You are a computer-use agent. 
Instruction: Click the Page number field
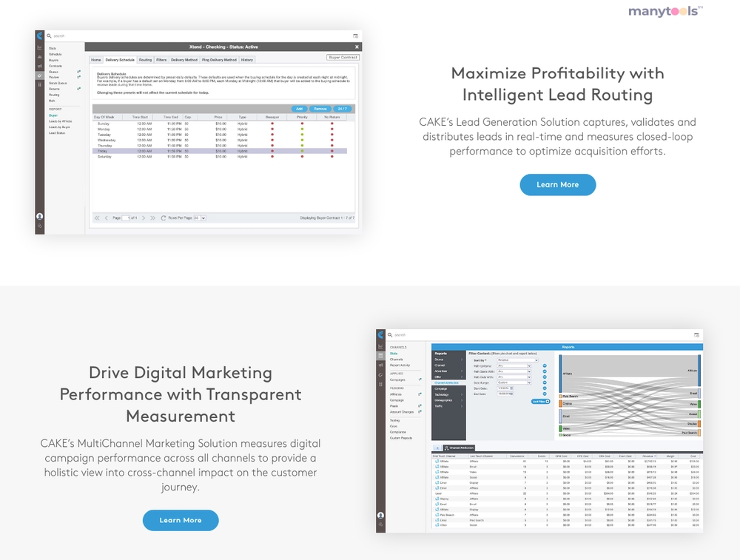point(126,218)
